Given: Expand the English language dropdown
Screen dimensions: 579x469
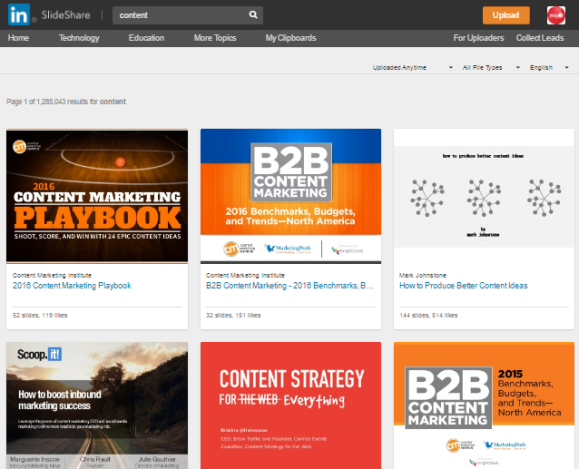Looking at the screenshot, I should tap(549, 68).
